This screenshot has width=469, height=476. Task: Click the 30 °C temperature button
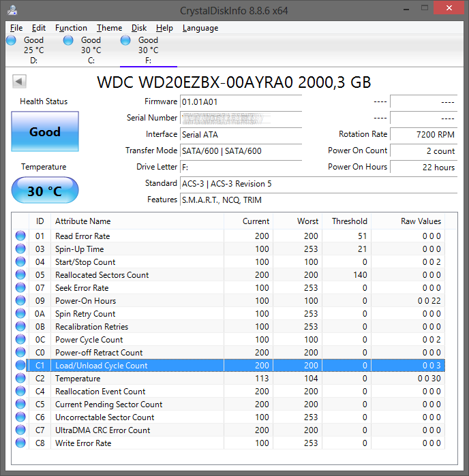45,191
